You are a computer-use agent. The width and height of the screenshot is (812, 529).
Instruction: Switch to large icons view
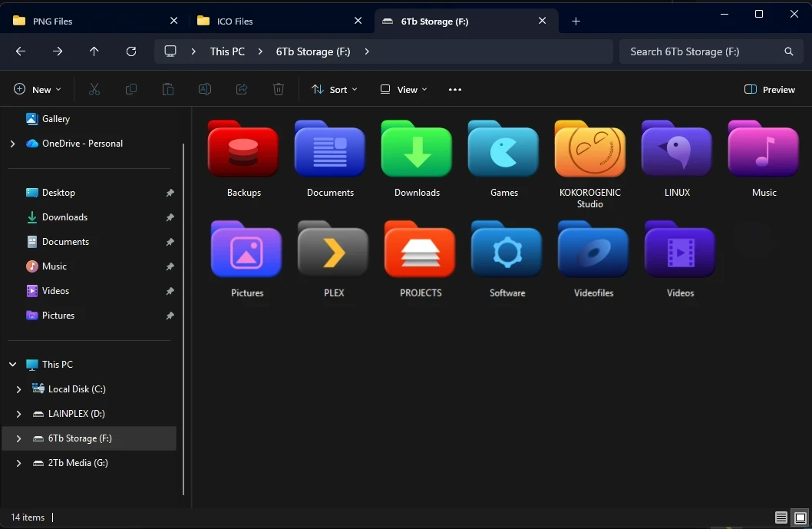(x=800, y=517)
